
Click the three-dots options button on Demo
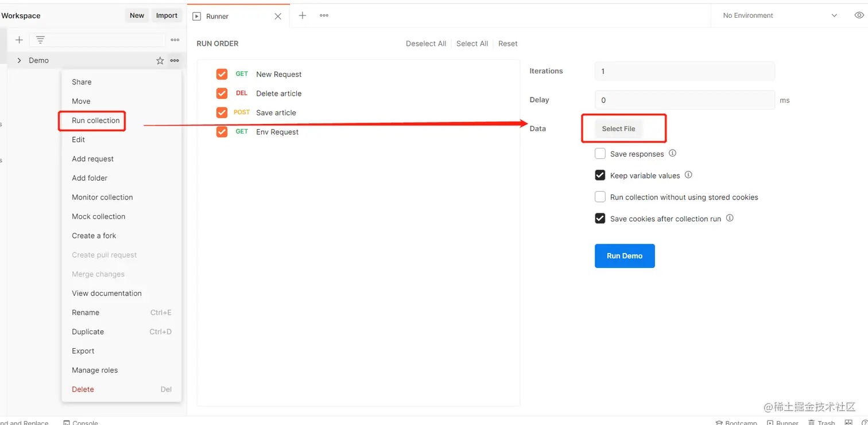(175, 61)
